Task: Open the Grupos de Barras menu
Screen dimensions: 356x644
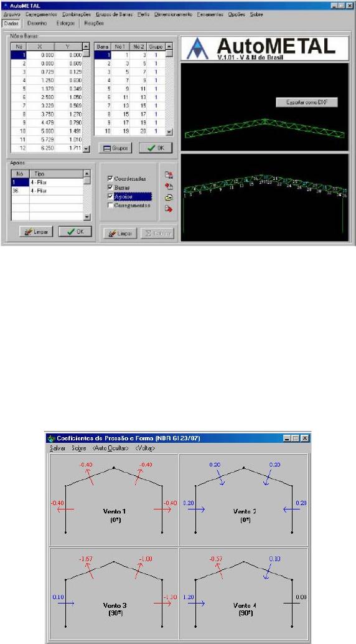Action: tap(114, 14)
